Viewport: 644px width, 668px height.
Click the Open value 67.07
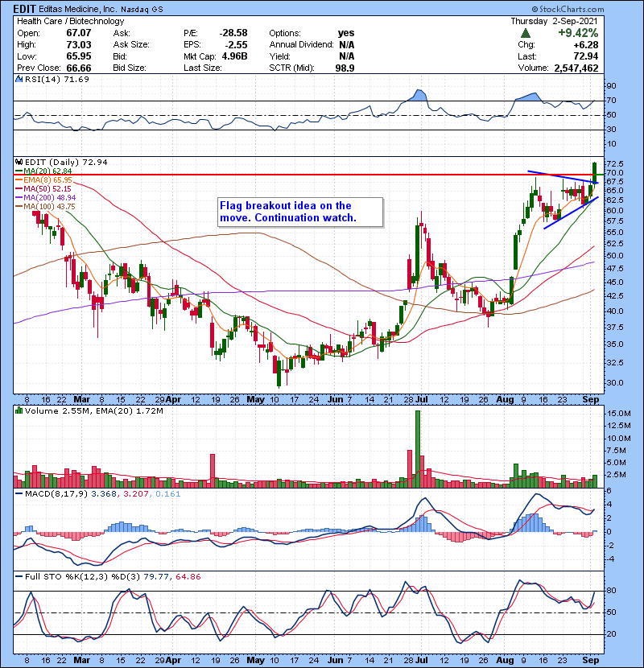tap(79, 33)
